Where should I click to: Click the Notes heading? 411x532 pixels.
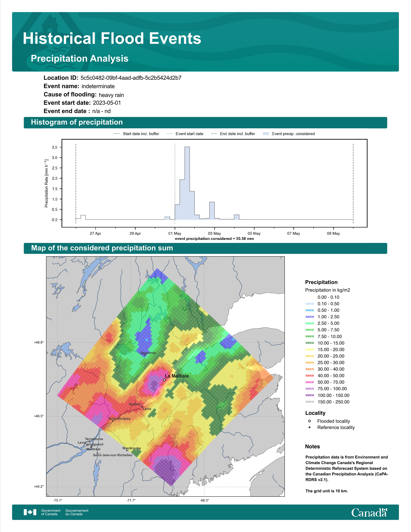click(x=312, y=447)
